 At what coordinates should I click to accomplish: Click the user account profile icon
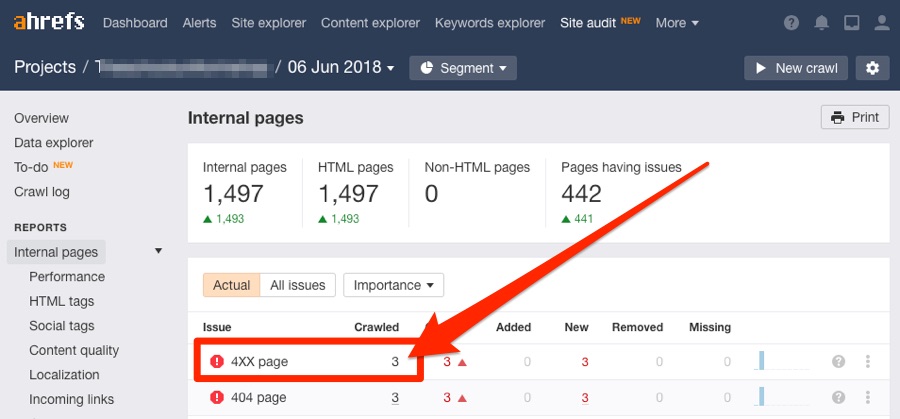tap(881, 23)
